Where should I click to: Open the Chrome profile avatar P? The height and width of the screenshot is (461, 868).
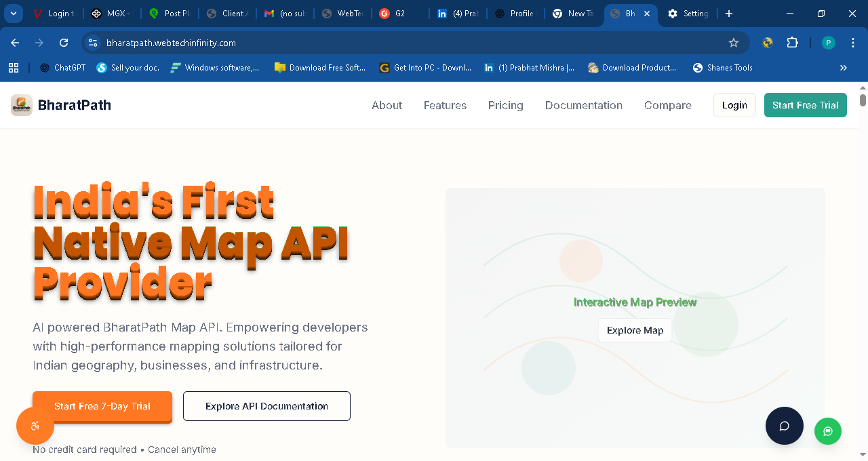(829, 43)
